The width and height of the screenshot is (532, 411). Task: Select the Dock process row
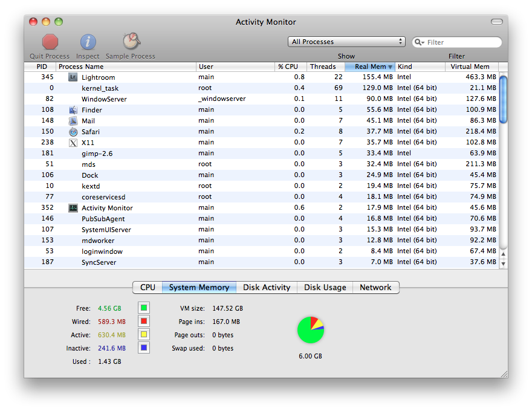262,175
